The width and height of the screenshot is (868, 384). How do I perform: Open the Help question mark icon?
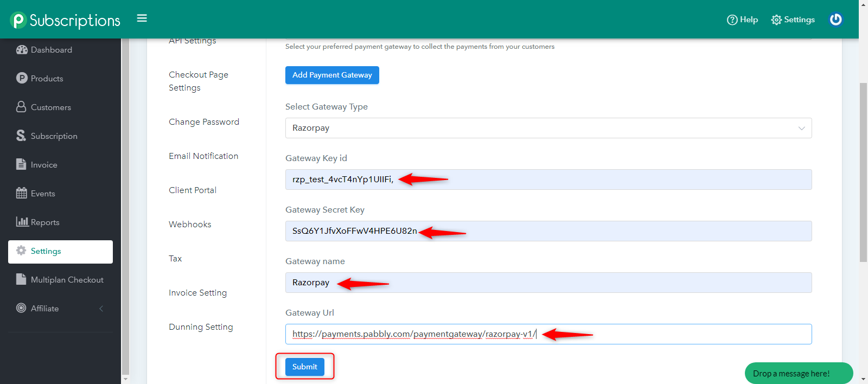[732, 20]
